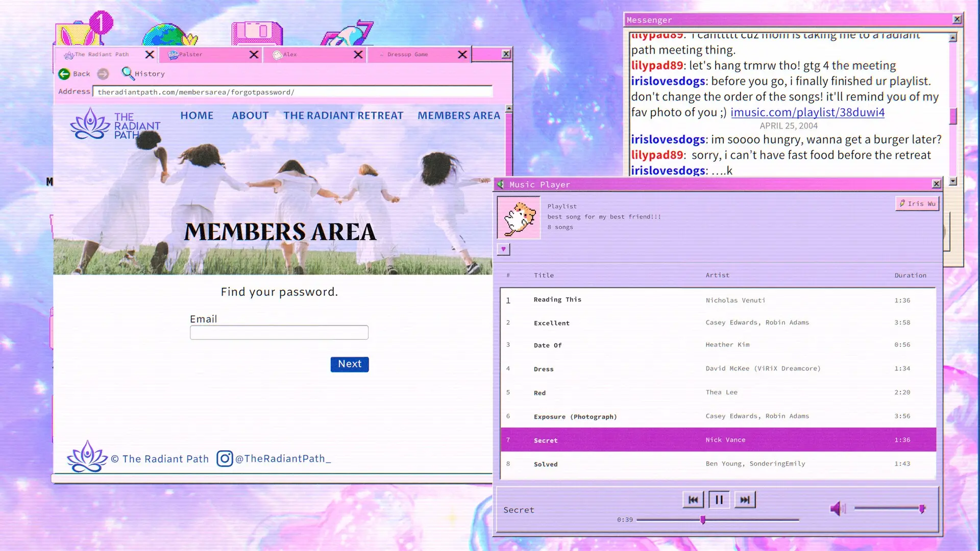Open HOME in site navigation

coord(197,116)
